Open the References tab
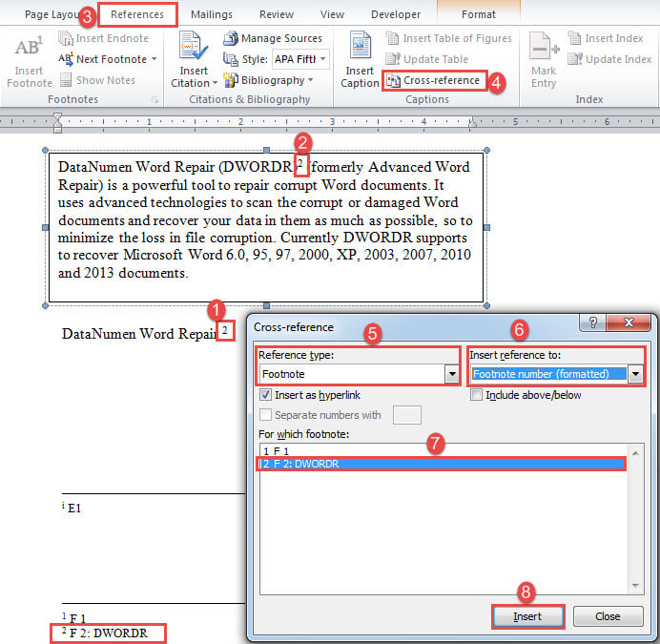This screenshot has height=644, width=660. point(137,14)
